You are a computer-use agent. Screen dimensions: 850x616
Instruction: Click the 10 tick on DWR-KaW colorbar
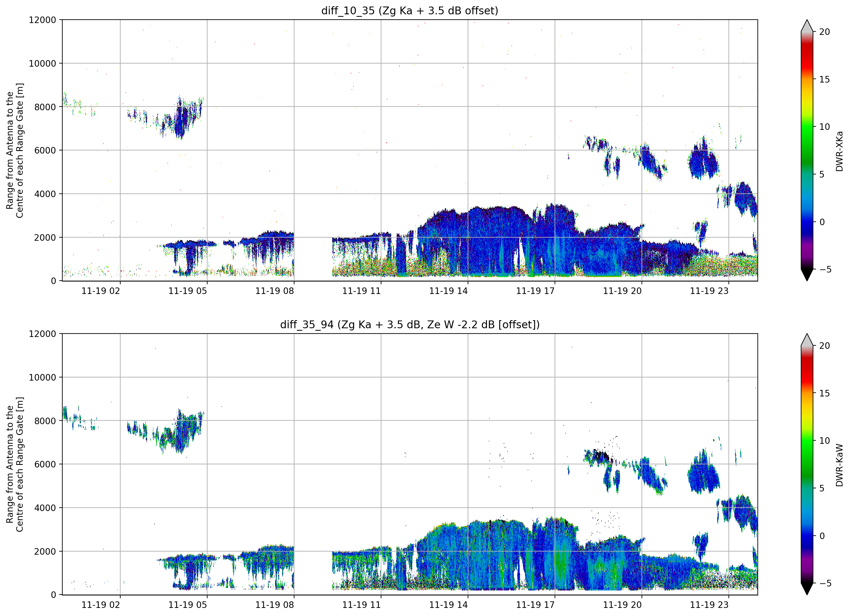click(x=824, y=441)
